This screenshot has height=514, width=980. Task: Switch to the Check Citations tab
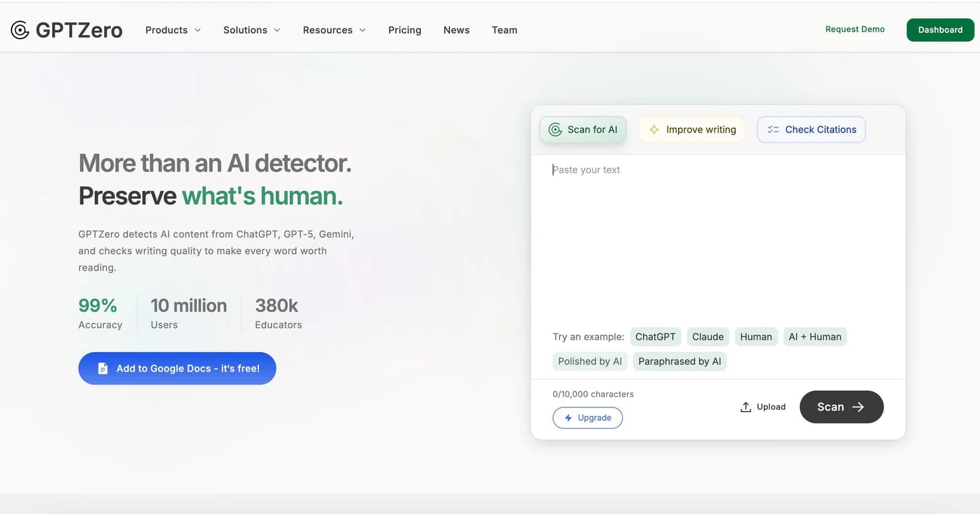tap(812, 129)
